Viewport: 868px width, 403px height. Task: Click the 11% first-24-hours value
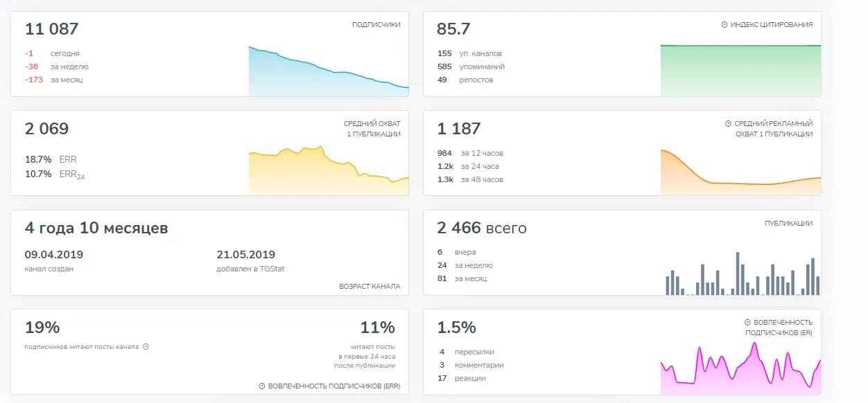378,328
